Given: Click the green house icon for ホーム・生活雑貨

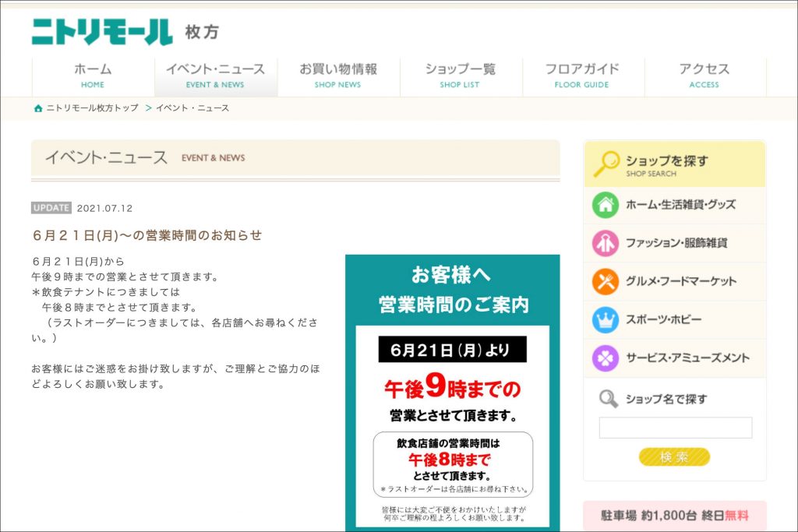Looking at the screenshot, I should click(x=605, y=205).
